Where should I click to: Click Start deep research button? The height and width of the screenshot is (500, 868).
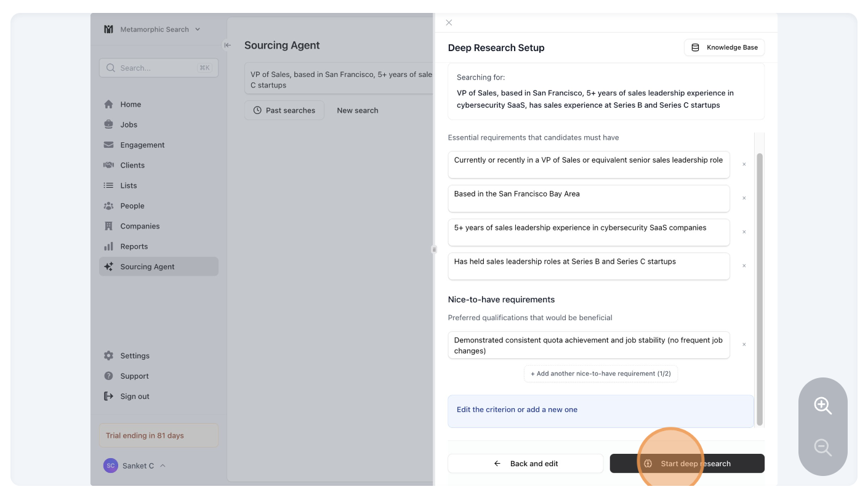coord(687,464)
